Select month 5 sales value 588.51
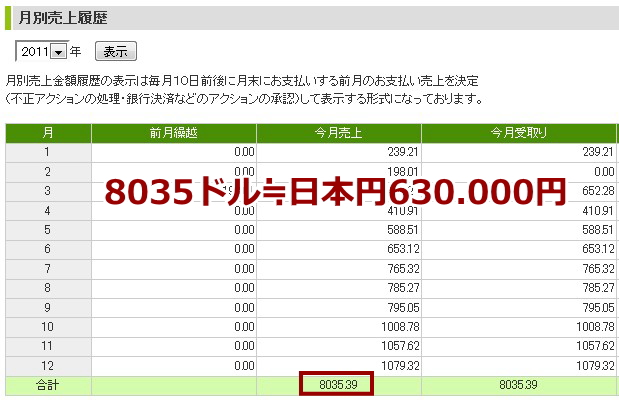Screen dimensions: 619x400 [x=402, y=230]
